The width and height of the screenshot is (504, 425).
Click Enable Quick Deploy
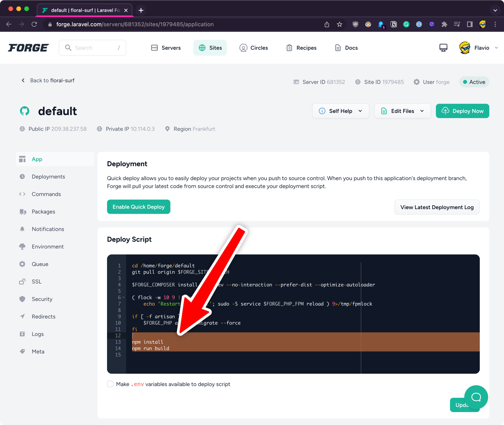[139, 207]
